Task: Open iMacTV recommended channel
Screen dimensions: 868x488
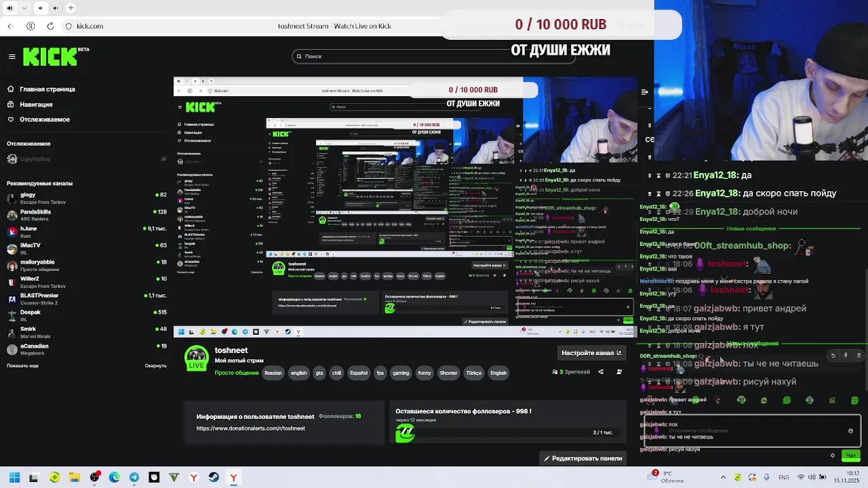Action: coord(87,248)
